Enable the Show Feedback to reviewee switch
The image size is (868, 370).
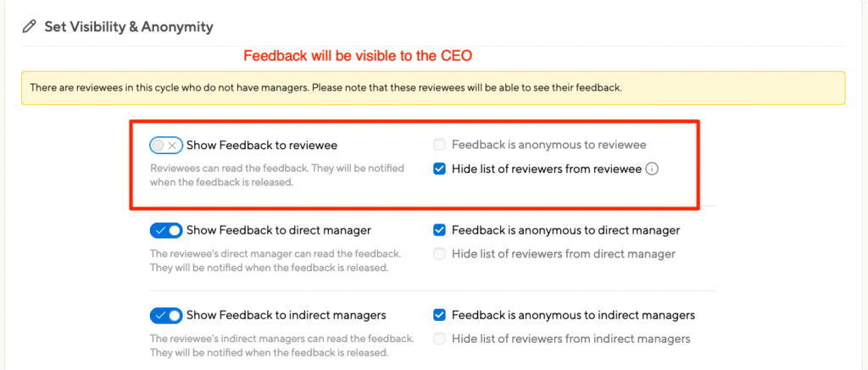click(x=166, y=146)
